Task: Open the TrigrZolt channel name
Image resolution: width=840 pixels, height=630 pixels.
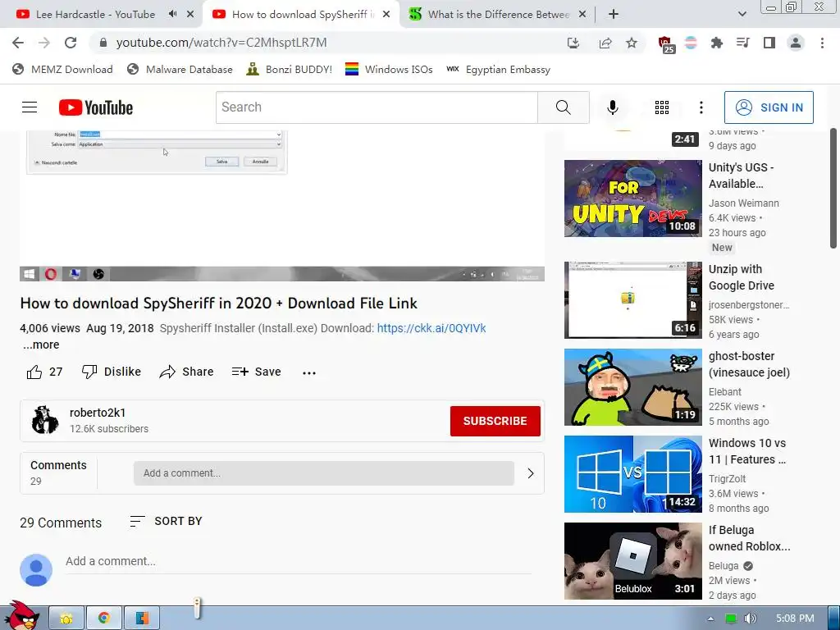Action: click(727, 478)
